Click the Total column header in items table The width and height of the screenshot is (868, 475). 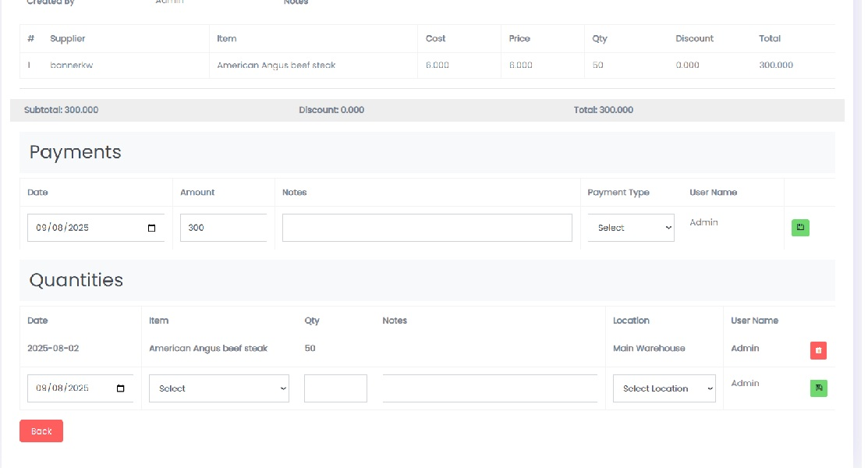769,38
